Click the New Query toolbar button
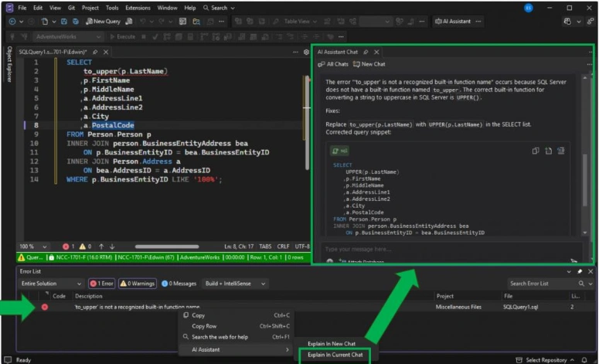Image resolution: width=599 pixels, height=364 pixels. pos(103,22)
